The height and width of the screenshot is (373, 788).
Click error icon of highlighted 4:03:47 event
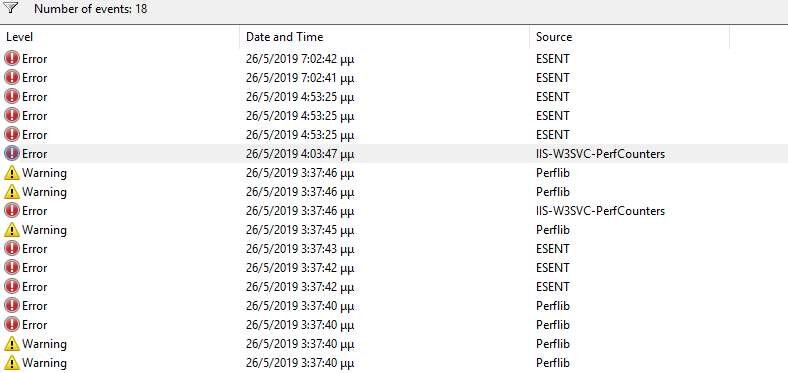click(x=12, y=154)
